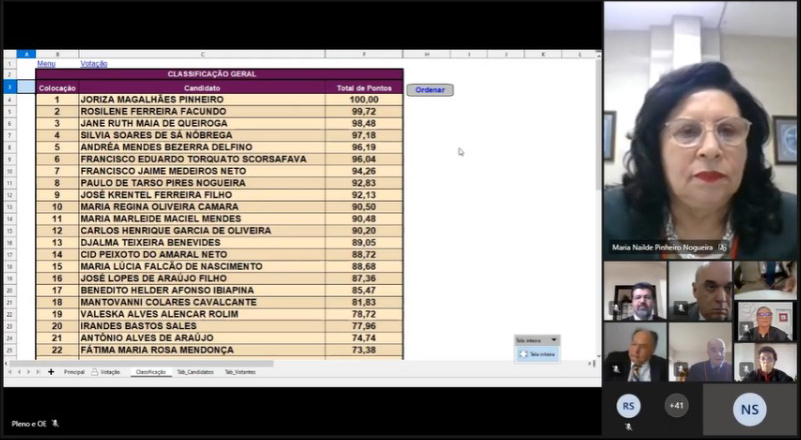
Task: Open the Votação sheet tab
Action: (109, 372)
